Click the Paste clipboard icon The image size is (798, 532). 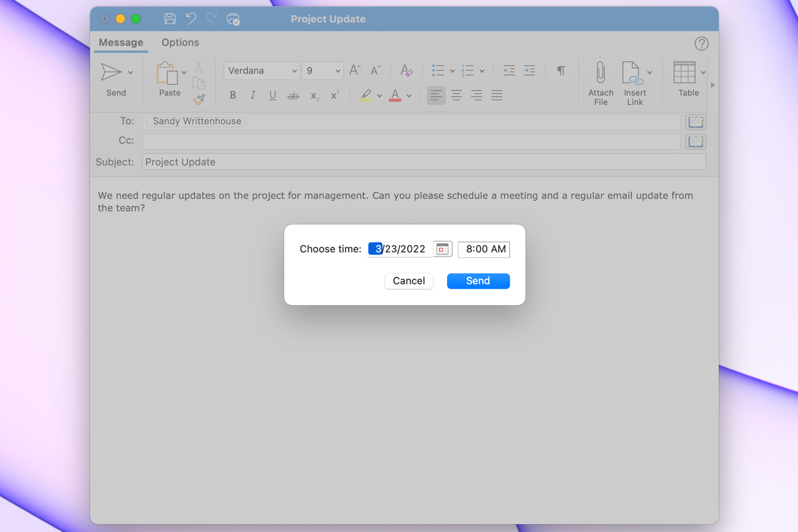[x=167, y=73]
